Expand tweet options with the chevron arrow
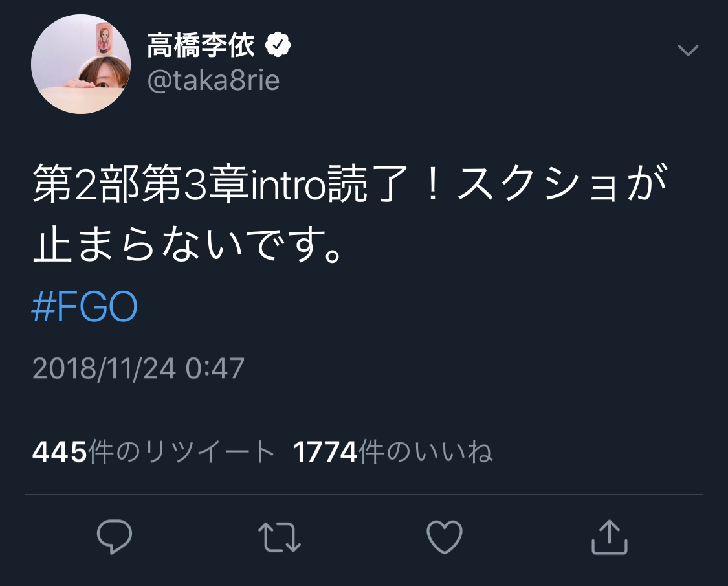Viewport: 728px width, 586px height. [687, 50]
